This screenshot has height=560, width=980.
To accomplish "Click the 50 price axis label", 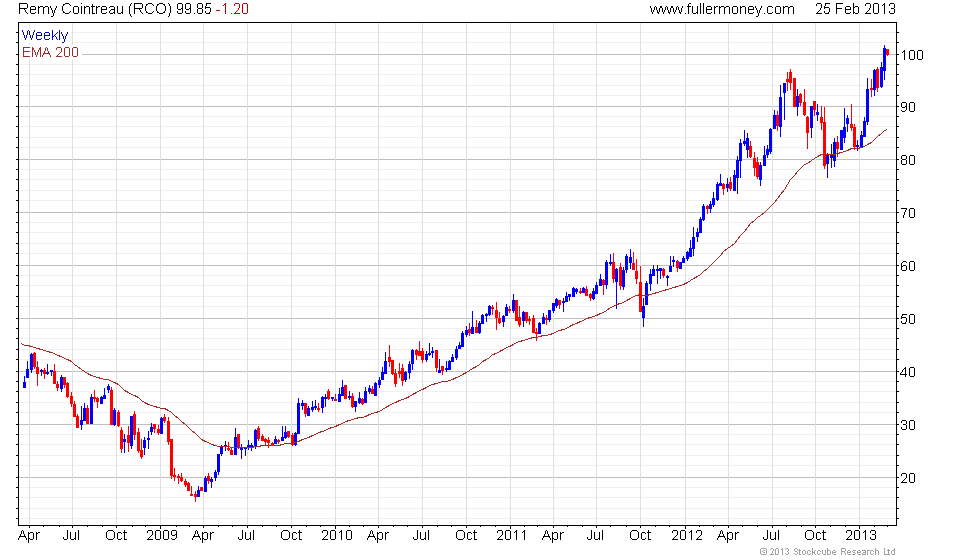I will 908,319.
